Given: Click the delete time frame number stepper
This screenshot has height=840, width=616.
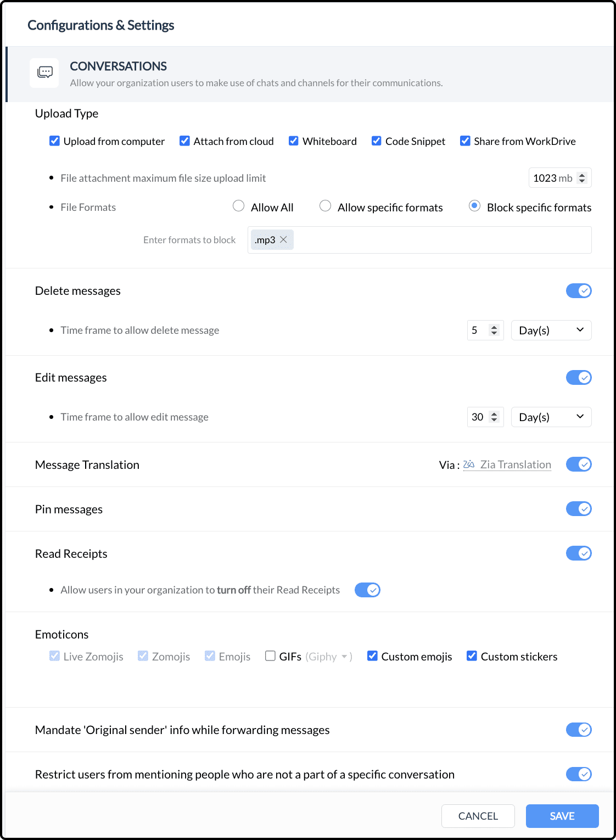Looking at the screenshot, I should (494, 330).
